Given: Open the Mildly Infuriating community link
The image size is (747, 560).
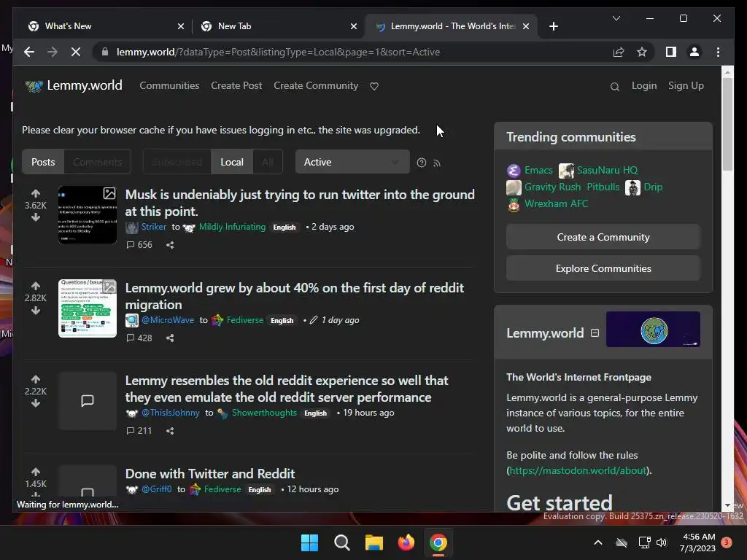Looking at the screenshot, I should coord(232,227).
